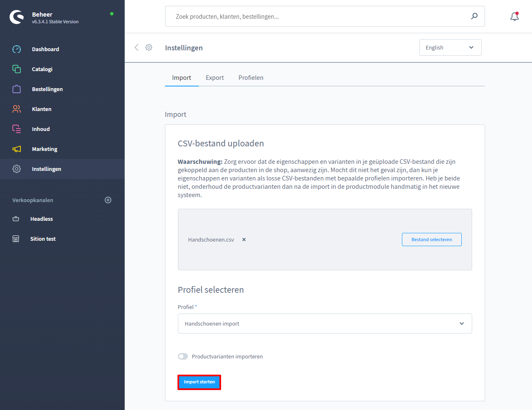Click the Catalogi icon in sidebar

pyautogui.click(x=17, y=69)
